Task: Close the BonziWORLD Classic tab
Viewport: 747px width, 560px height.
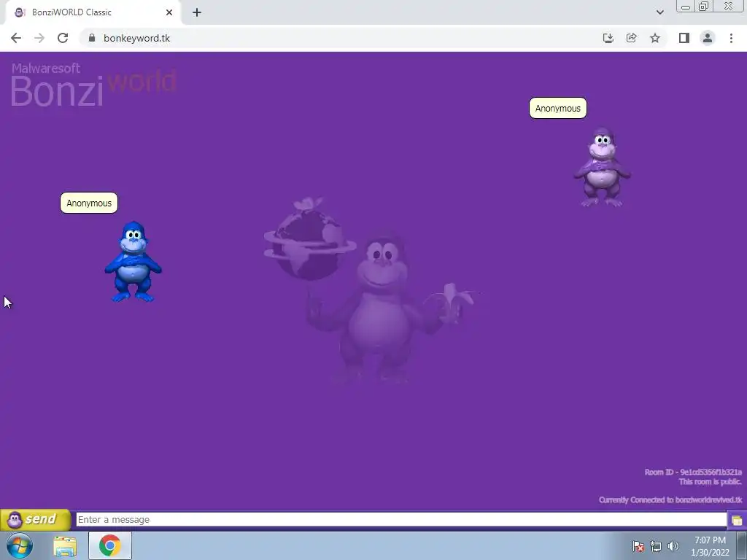Action: (169, 12)
